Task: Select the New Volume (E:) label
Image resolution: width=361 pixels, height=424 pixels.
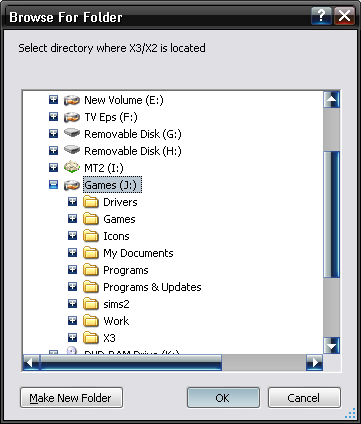Action: (x=124, y=100)
